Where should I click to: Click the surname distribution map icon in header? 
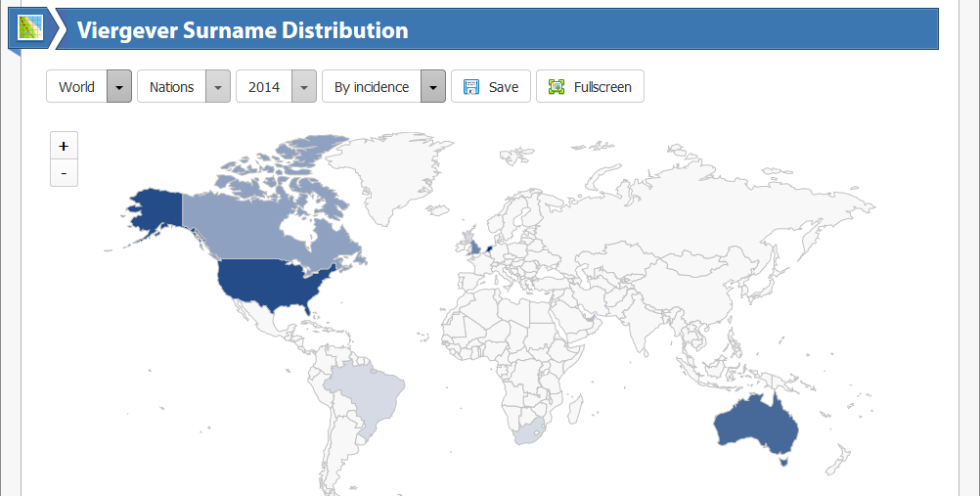tap(30, 28)
